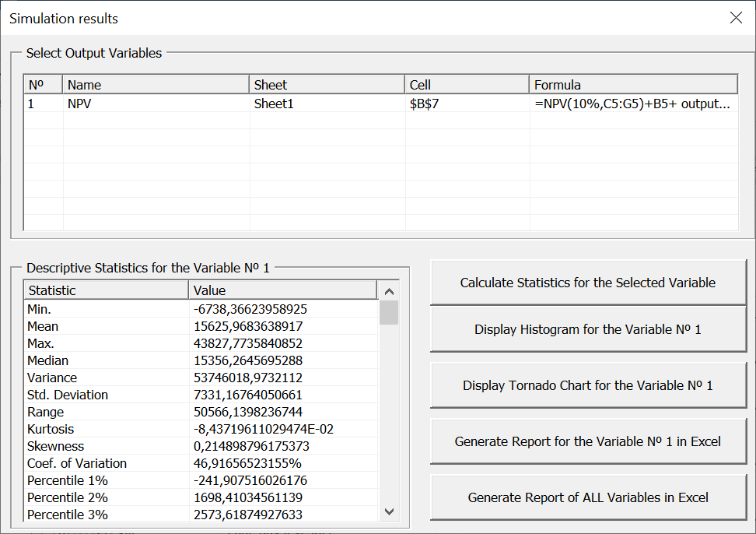Image resolution: width=756 pixels, height=534 pixels.
Task: Select the Min. statistic row label
Action: click(39, 309)
